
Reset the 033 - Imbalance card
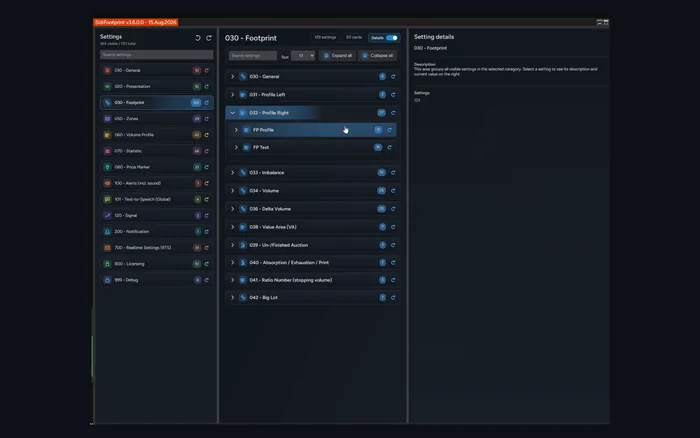pyautogui.click(x=393, y=172)
